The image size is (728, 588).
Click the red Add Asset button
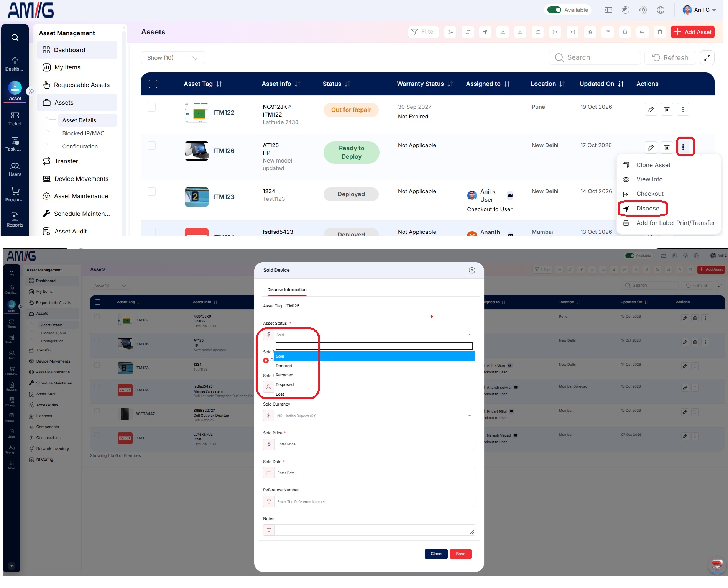click(693, 32)
